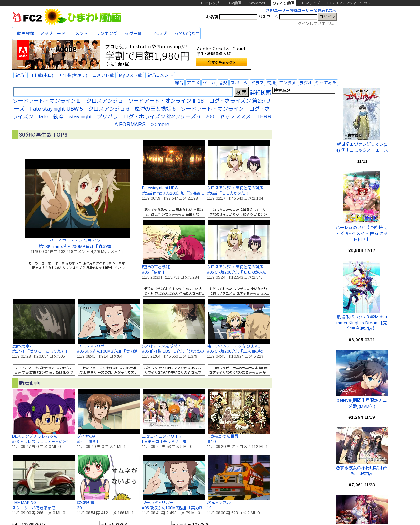This screenshot has height=525, width=420.
Task: Click the 劇場版ペルソナ3 product link
Action: pos(362,323)
